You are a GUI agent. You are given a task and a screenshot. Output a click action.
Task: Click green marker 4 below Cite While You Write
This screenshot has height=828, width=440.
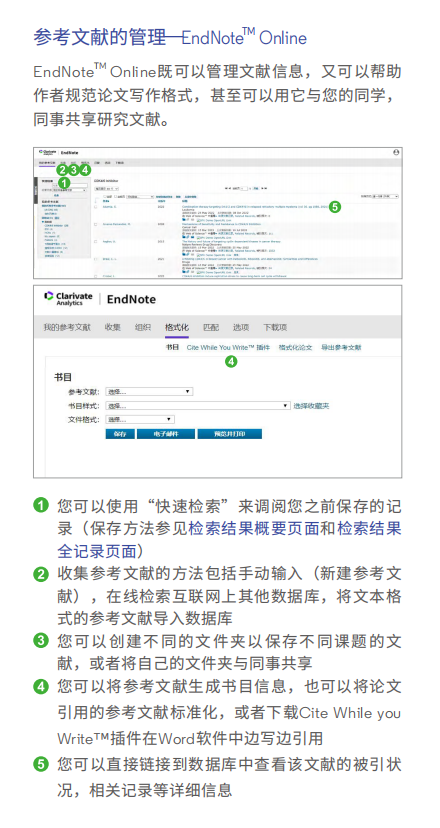coord(231,362)
